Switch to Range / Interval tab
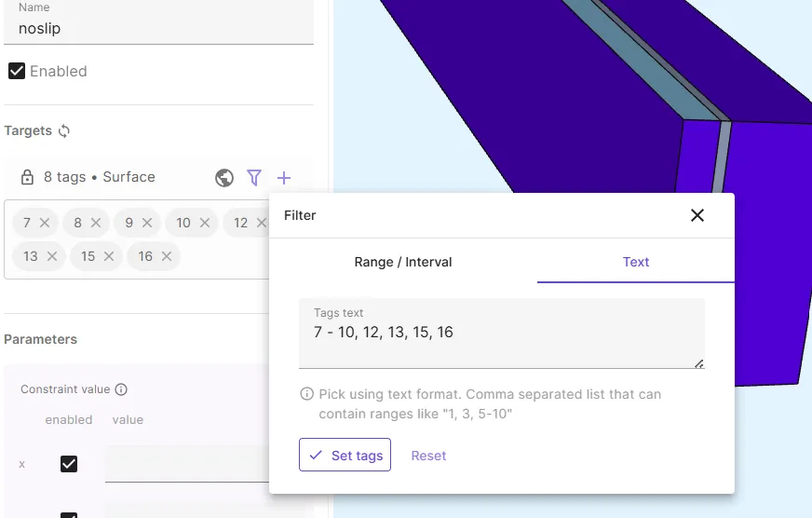The image size is (812, 518). click(x=403, y=262)
